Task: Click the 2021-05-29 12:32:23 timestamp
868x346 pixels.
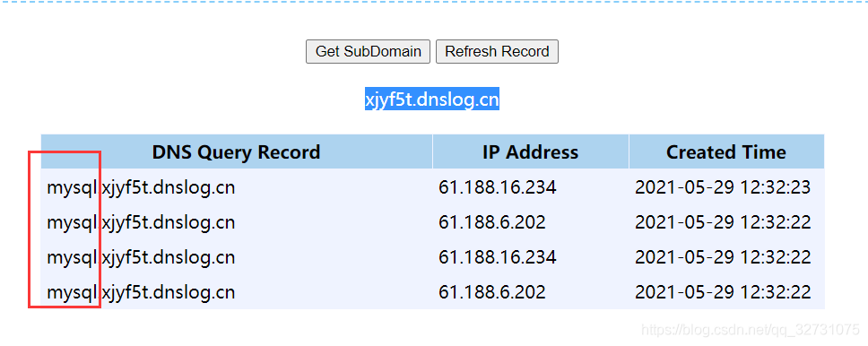Action: coord(723,187)
